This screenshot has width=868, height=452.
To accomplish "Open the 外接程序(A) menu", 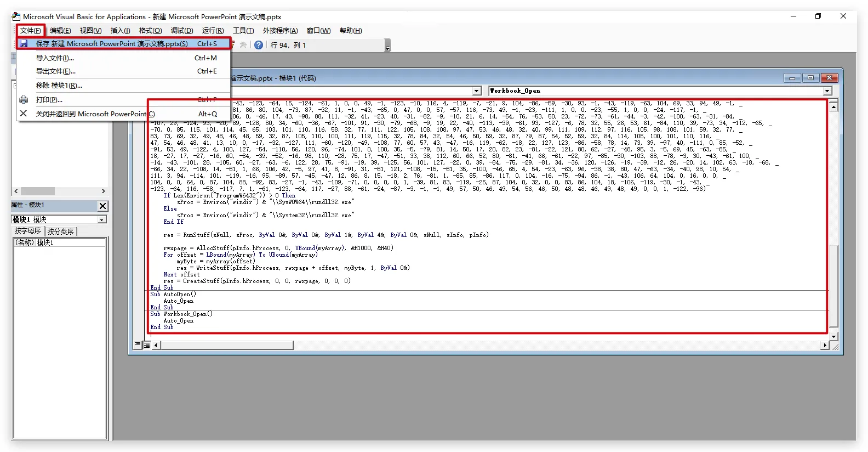I will 280,31.
